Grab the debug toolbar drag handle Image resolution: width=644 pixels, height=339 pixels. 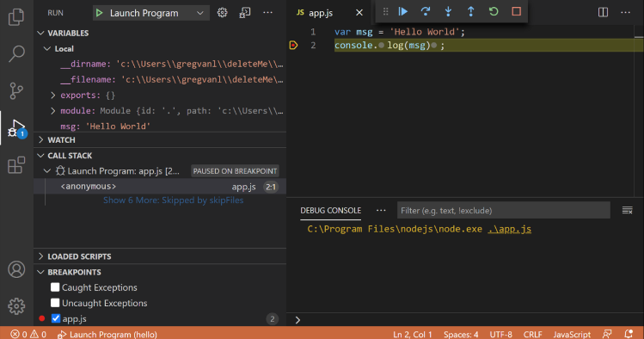pos(385,11)
